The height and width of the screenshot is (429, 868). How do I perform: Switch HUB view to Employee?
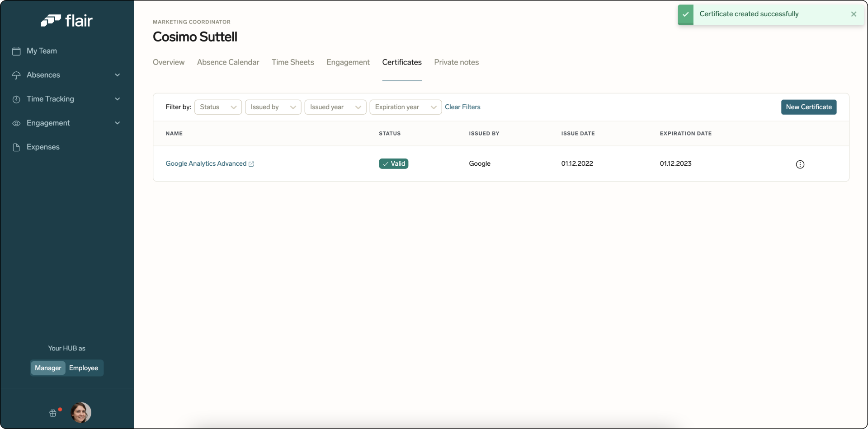pos(84,368)
